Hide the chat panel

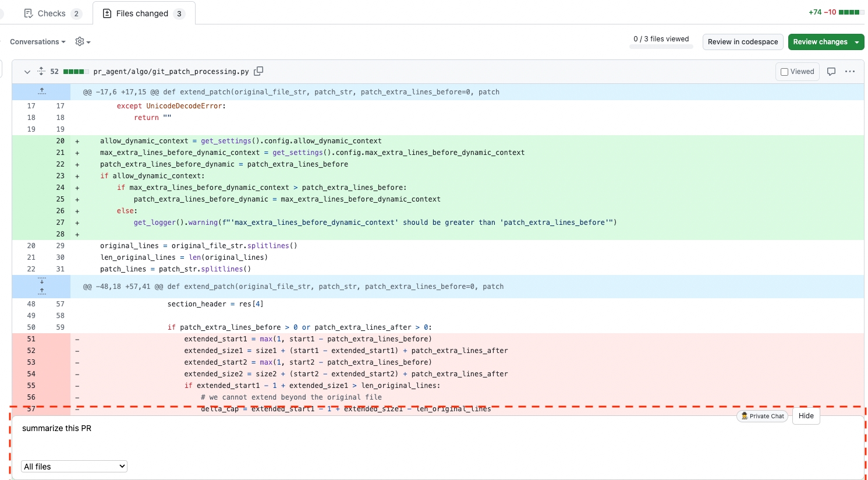click(806, 416)
